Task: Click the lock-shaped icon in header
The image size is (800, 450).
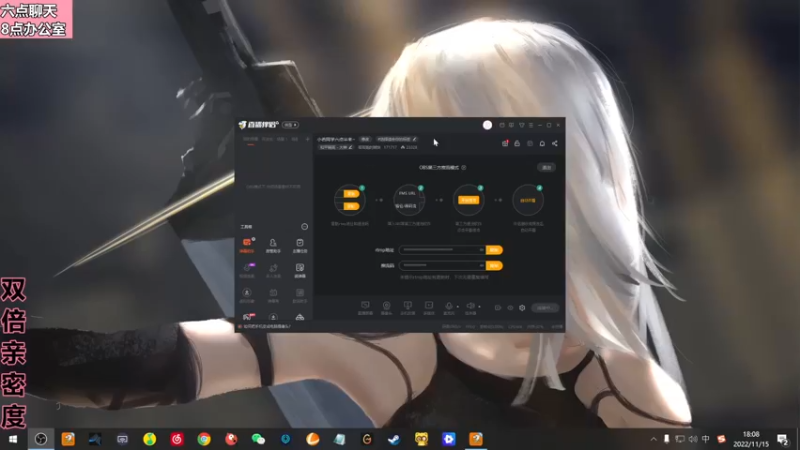Action: tap(517, 143)
